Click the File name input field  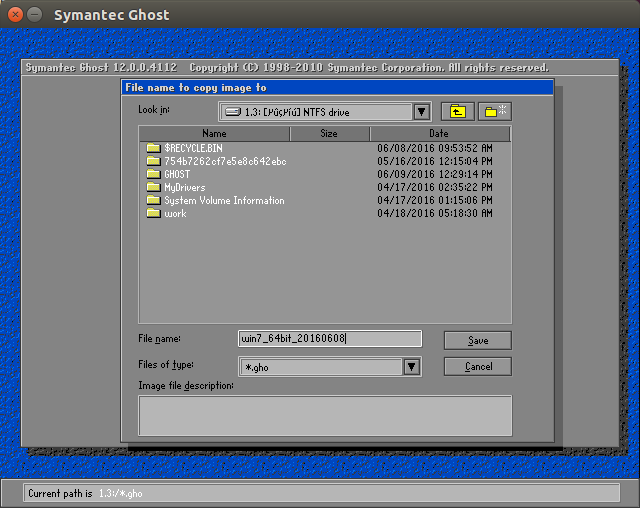click(x=330, y=339)
